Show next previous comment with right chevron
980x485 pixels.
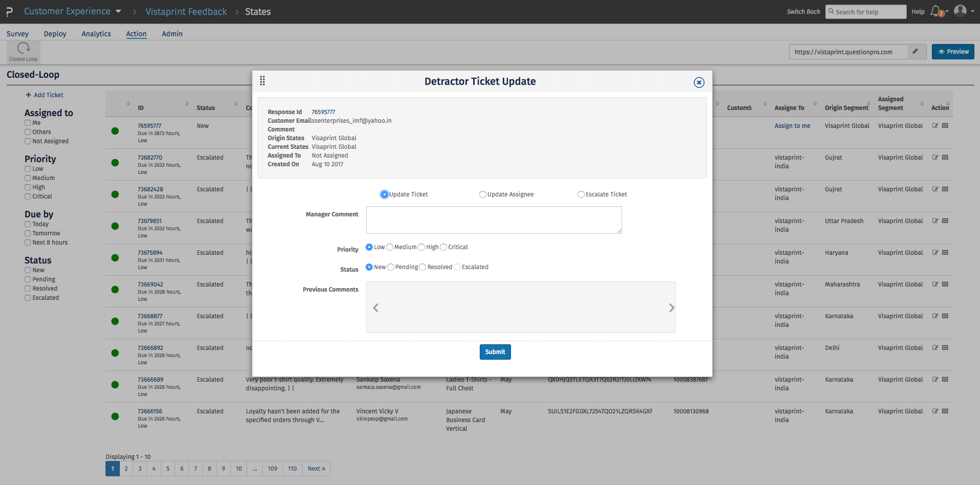pyautogui.click(x=671, y=307)
